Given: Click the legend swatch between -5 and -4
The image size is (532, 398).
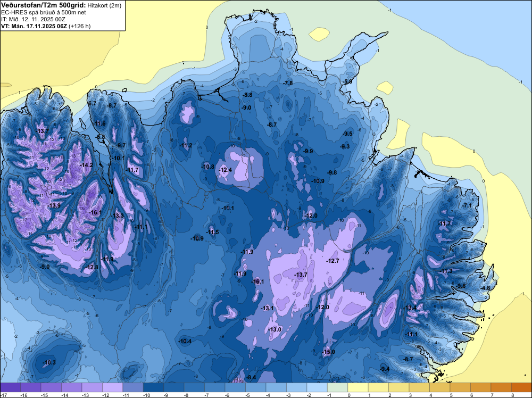Looking at the screenshot, I should (256, 387).
